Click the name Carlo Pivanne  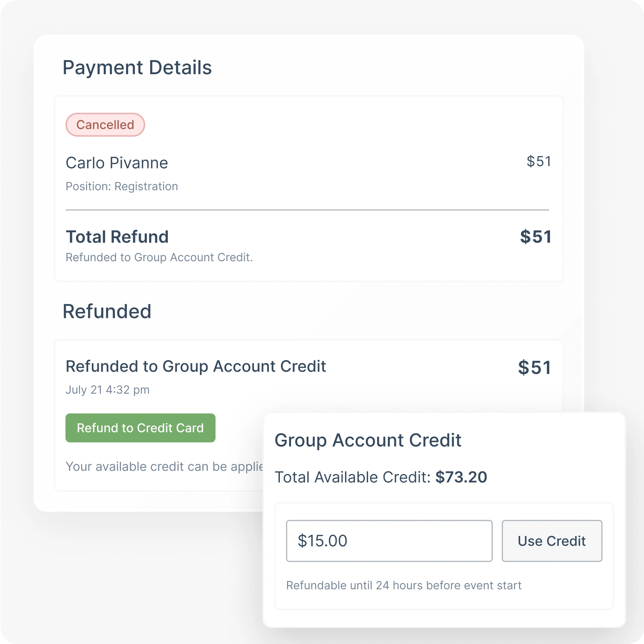(x=117, y=163)
